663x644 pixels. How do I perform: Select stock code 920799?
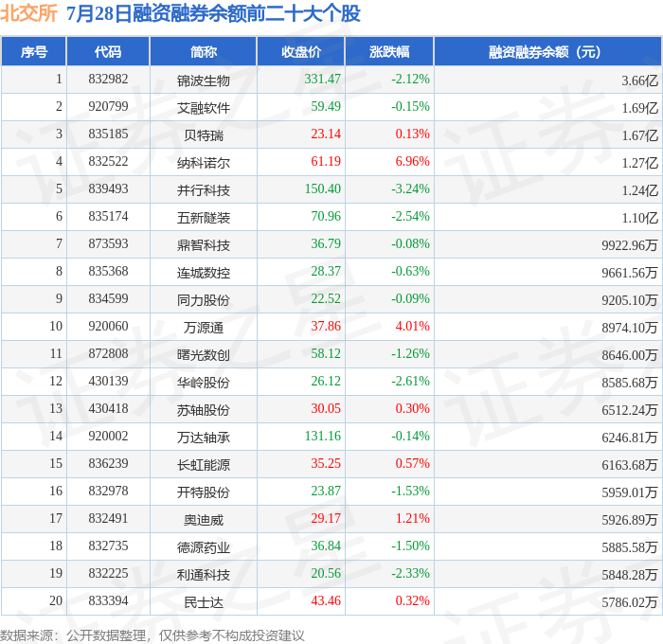pyautogui.click(x=108, y=107)
